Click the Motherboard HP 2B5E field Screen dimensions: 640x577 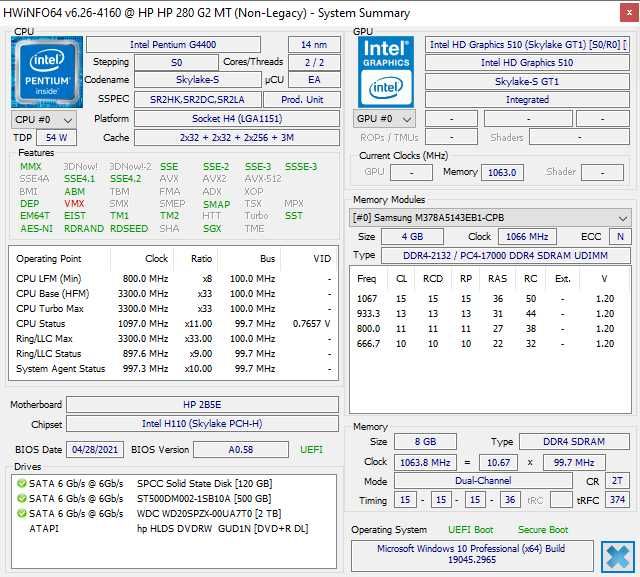(202, 405)
